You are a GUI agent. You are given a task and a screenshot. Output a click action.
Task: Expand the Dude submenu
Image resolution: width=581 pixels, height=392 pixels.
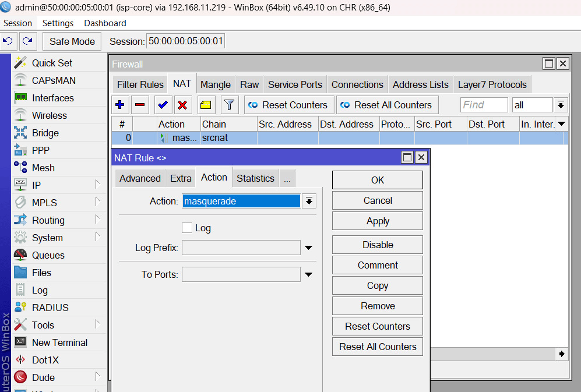(x=97, y=376)
